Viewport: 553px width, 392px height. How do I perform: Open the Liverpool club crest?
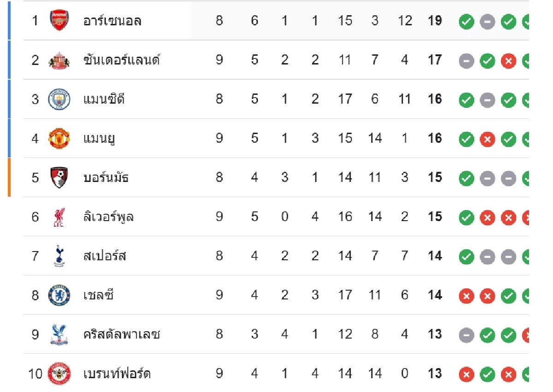point(59,217)
